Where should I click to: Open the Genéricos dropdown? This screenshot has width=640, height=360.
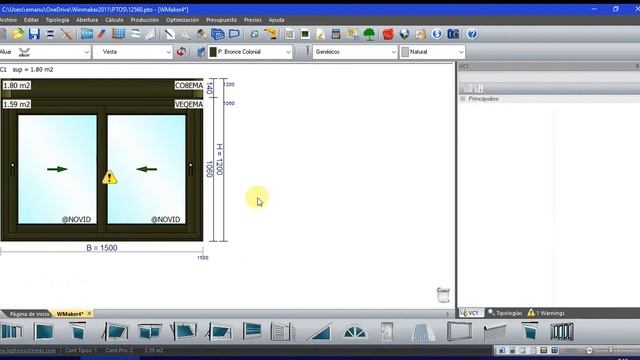[x=355, y=52]
